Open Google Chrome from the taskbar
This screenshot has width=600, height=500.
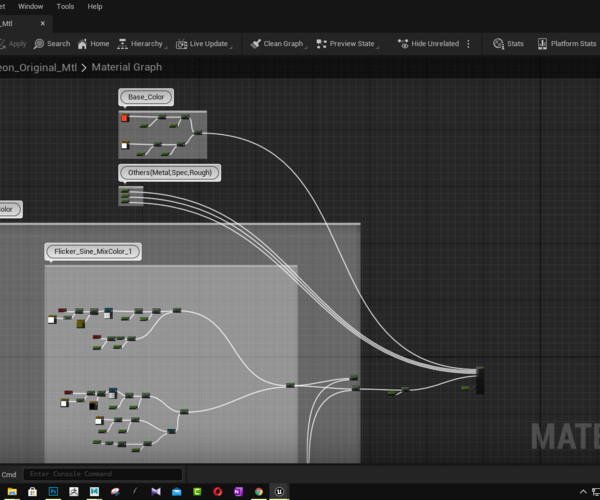click(x=259, y=491)
